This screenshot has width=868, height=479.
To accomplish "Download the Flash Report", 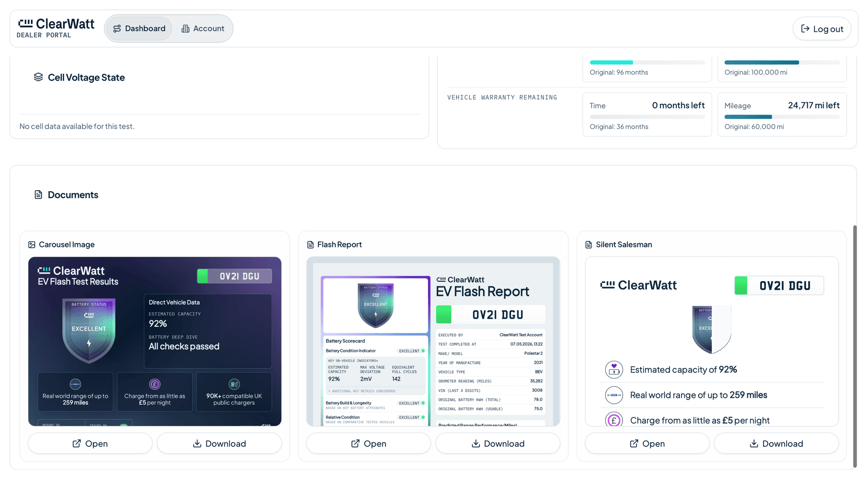I will [x=498, y=443].
